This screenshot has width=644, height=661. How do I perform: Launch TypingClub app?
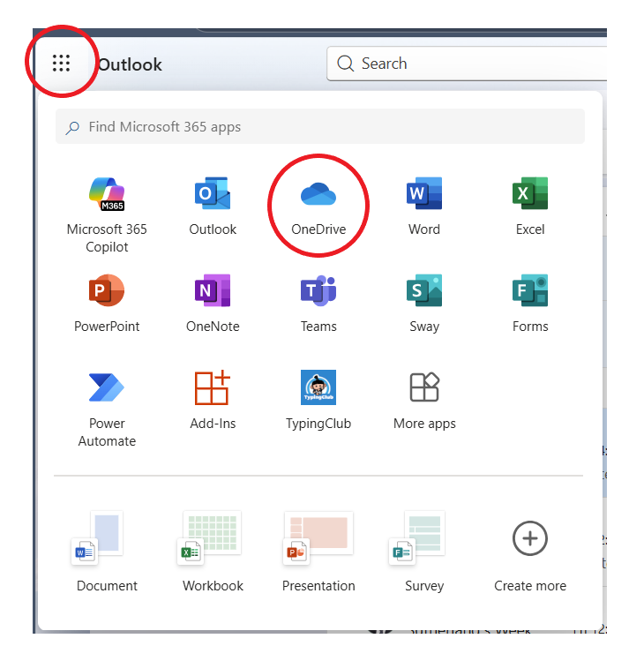click(x=318, y=400)
